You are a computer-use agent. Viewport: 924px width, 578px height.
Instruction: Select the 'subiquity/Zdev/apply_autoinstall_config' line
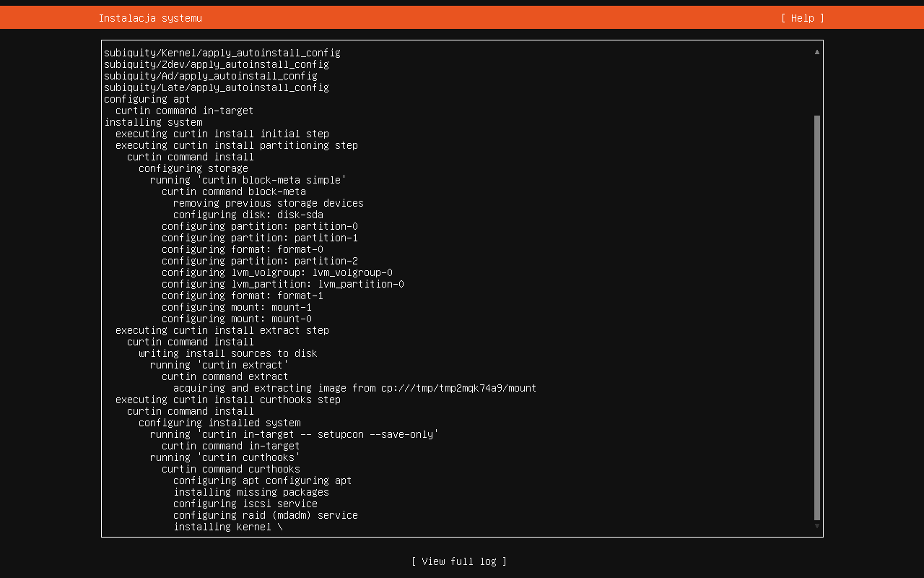click(x=217, y=64)
